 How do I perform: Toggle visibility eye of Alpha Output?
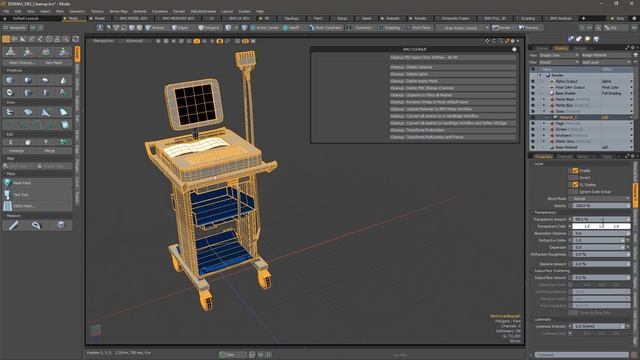pyautogui.click(x=533, y=81)
